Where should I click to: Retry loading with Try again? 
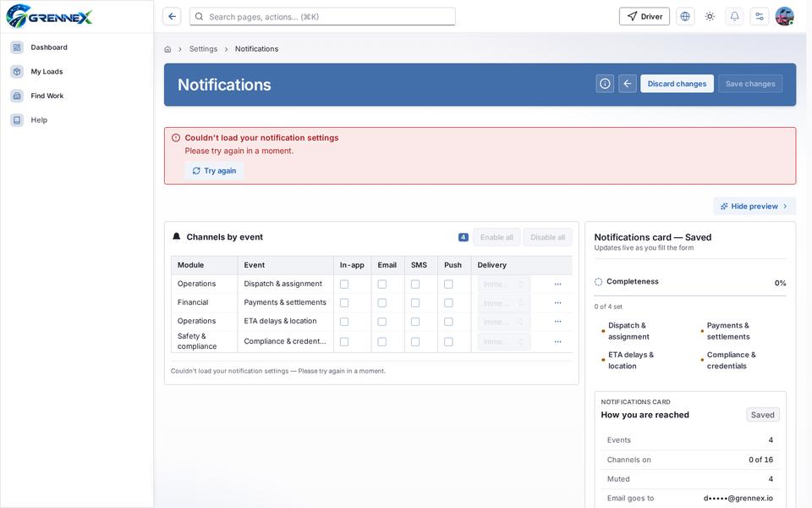pyautogui.click(x=214, y=170)
